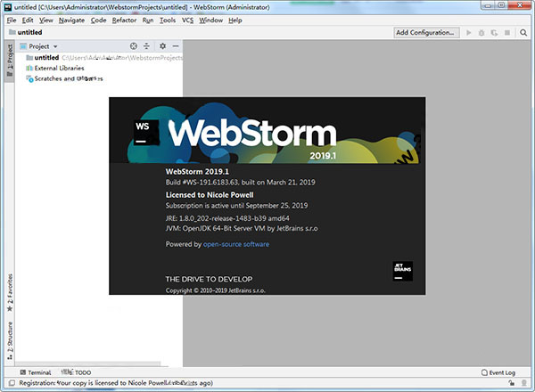The image size is (535, 392).
Task: Open the VCS menu
Action: (x=187, y=20)
